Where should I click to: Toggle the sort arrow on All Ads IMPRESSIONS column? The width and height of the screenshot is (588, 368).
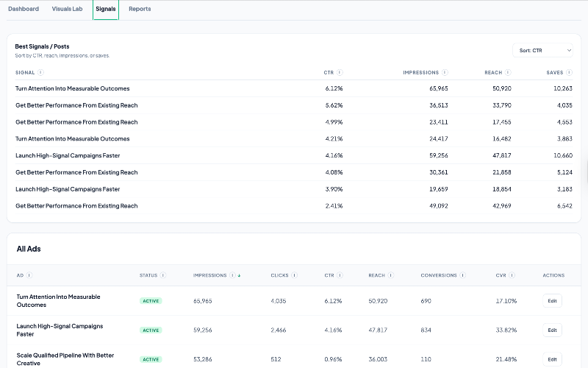click(x=240, y=275)
